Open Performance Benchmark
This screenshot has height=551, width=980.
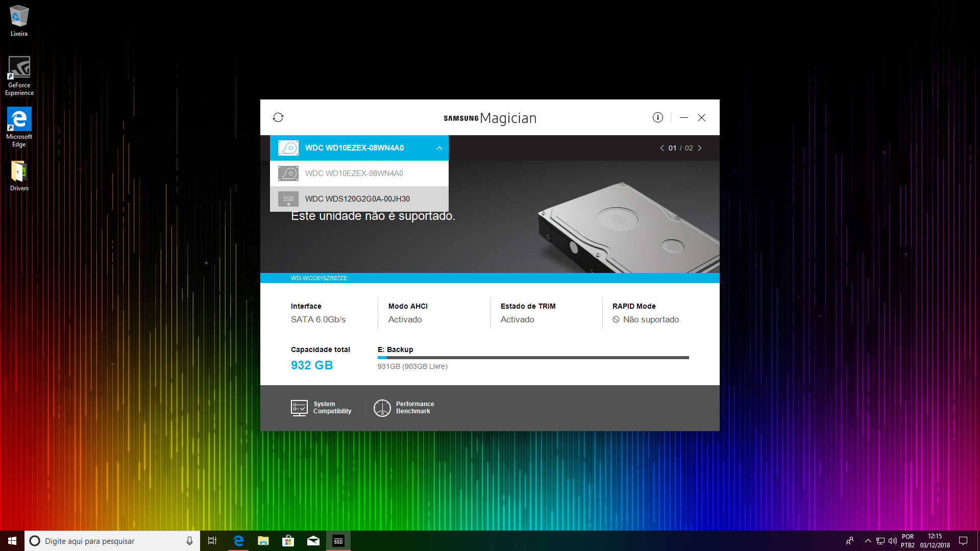click(x=404, y=408)
